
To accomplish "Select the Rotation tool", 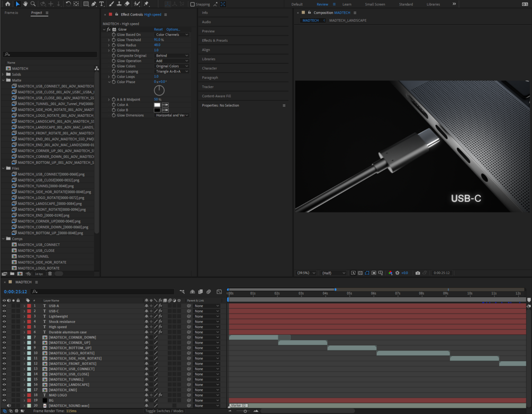I will 68,4.
